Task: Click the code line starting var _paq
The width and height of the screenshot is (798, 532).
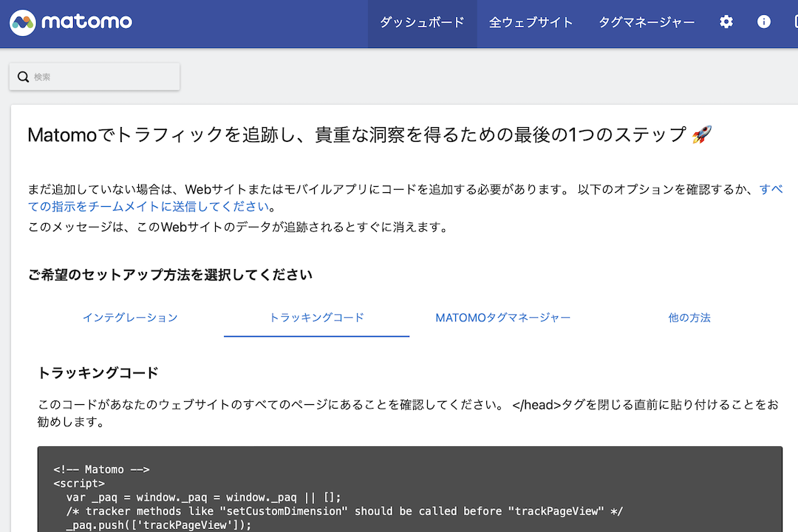Action: pyautogui.click(x=204, y=497)
